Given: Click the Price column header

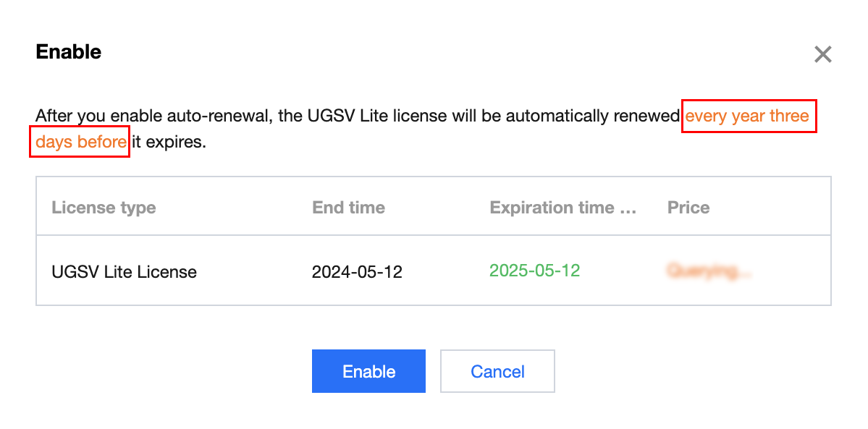Looking at the screenshot, I should coord(688,208).
